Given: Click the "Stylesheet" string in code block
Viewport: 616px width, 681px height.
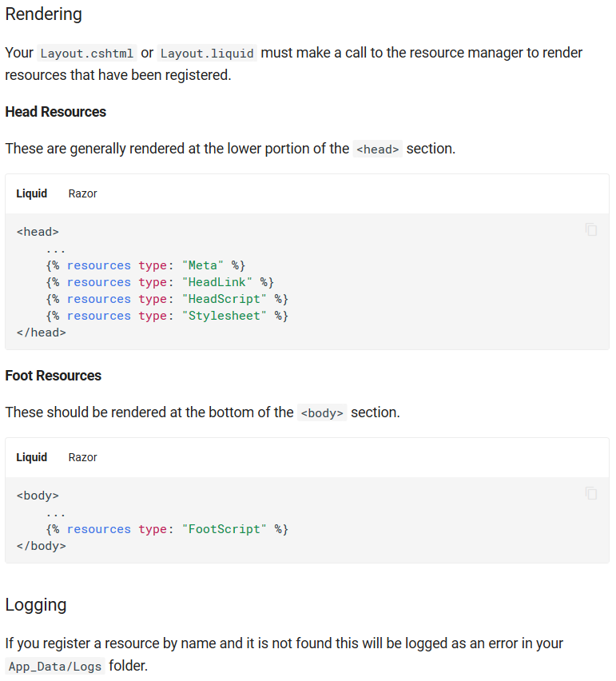Looking at the screenshot, I should click(x=224, y=316).
